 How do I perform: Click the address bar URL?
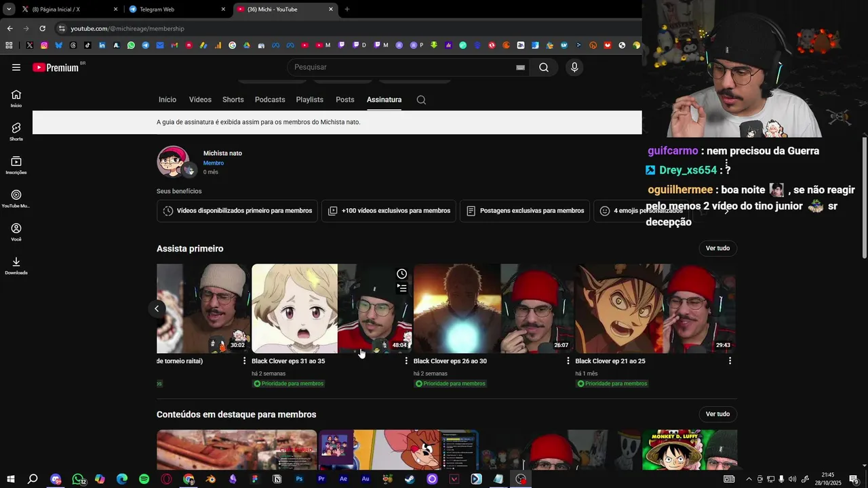click(127, 28)
